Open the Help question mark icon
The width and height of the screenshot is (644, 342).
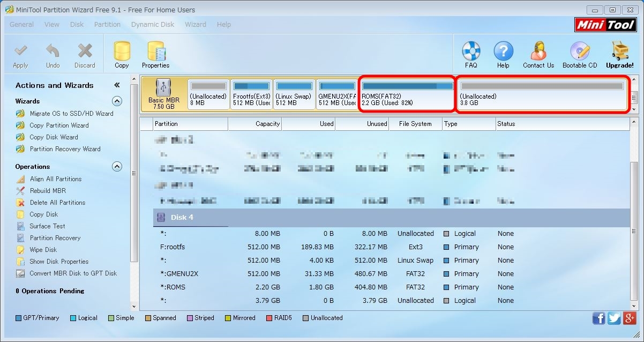(x=503, y=51)
